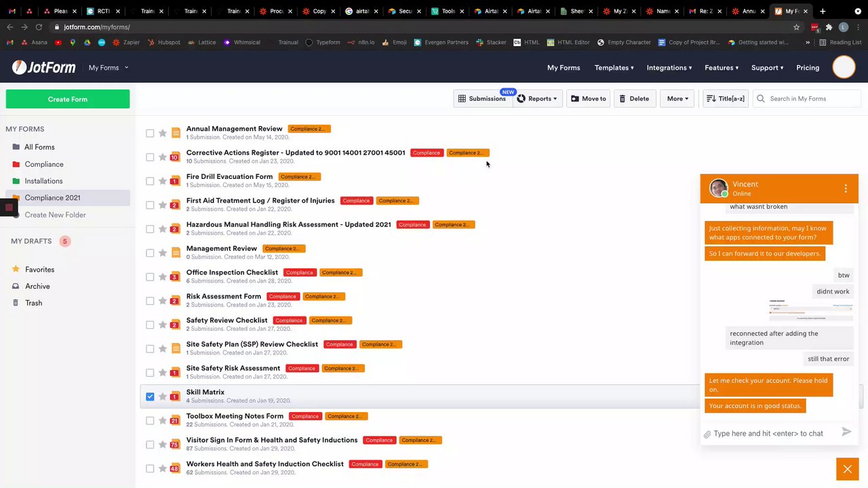The image size is (868, 488).
Task: Click Vincent's avatar in the chat header
Action: (x=719, y=188)
